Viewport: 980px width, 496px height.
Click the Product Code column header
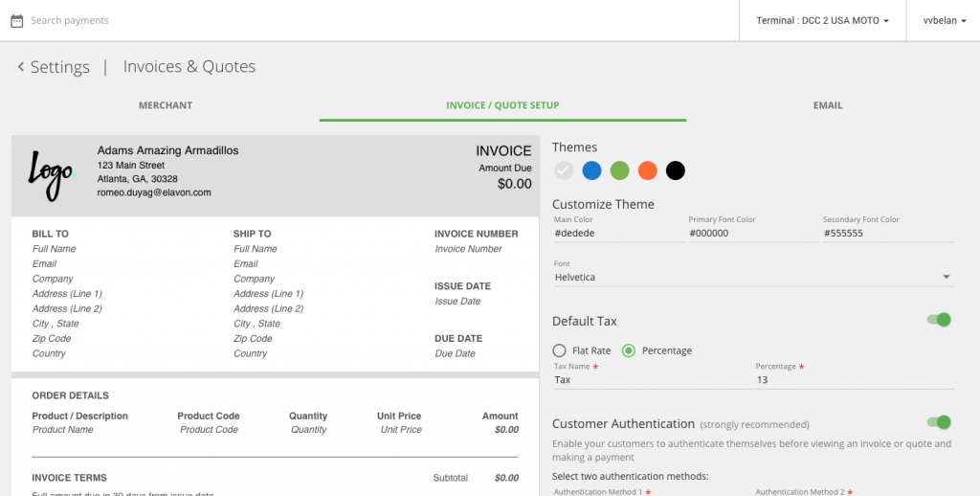(x=208, y=416)
